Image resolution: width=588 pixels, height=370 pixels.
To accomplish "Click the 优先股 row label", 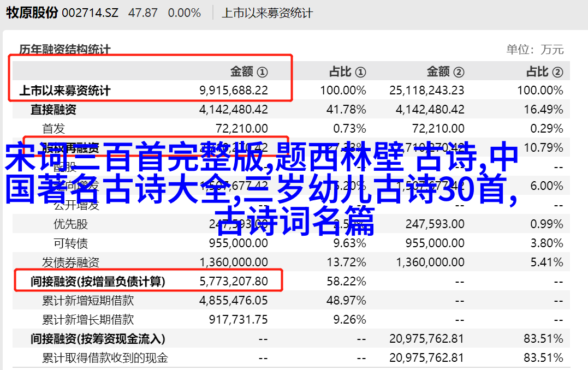I will [x=70, y=224].
